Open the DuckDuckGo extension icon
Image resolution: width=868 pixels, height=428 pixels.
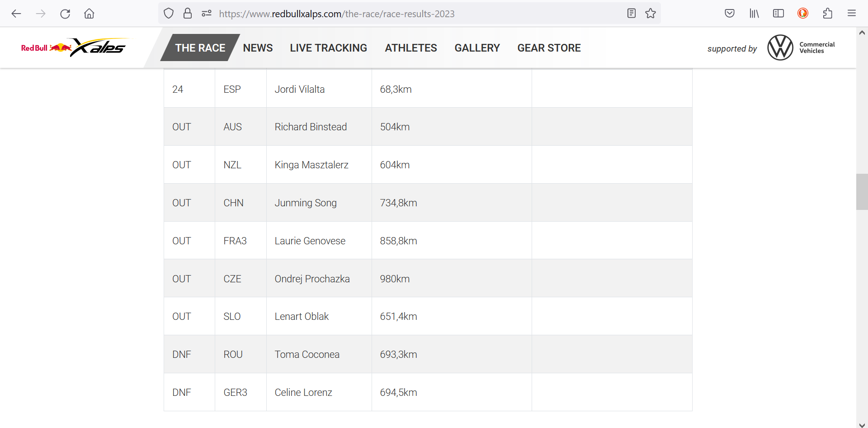(803, 14)
